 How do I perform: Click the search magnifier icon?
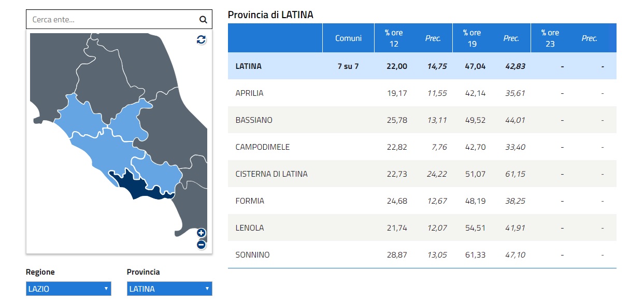[x=203, y=20]
